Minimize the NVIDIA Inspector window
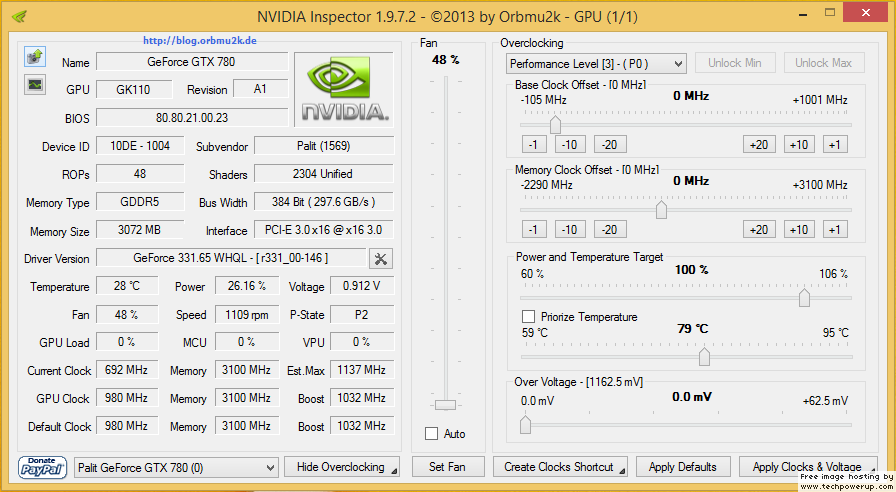 pyautogui.click(x=803, y=14)
